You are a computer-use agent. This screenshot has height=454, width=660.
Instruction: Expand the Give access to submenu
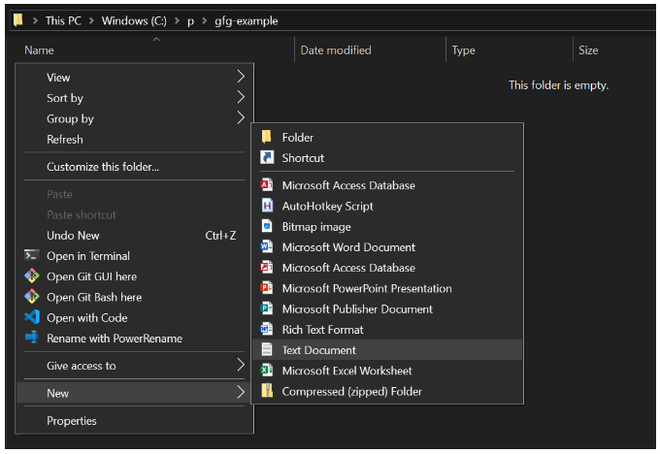(240, 366)
